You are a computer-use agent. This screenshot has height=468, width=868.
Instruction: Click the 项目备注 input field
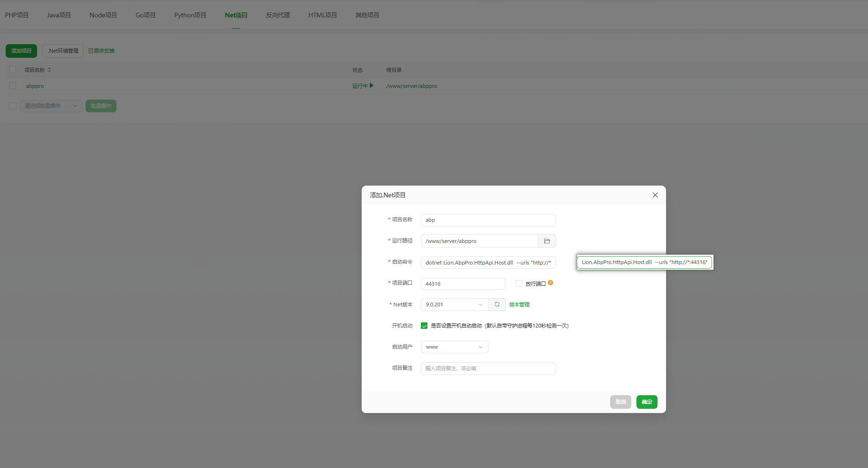coord(488,368)
